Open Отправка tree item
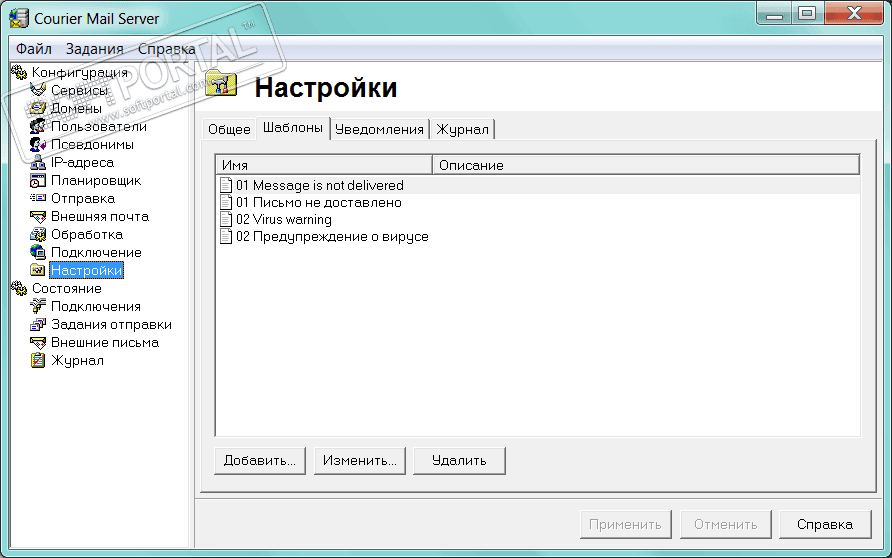The image size is (892, 558). pyautogui.click(x=83, y=198)
